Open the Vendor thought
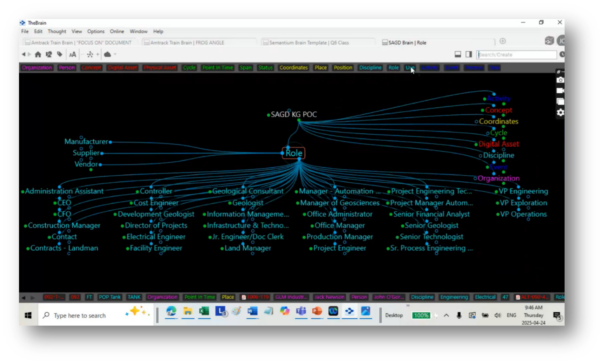 [x=86, y=164]
